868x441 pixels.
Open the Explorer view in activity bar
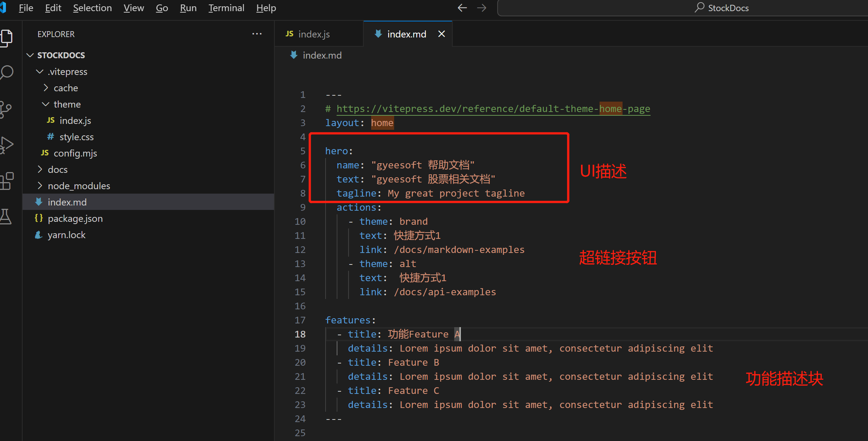coord(7,37)
